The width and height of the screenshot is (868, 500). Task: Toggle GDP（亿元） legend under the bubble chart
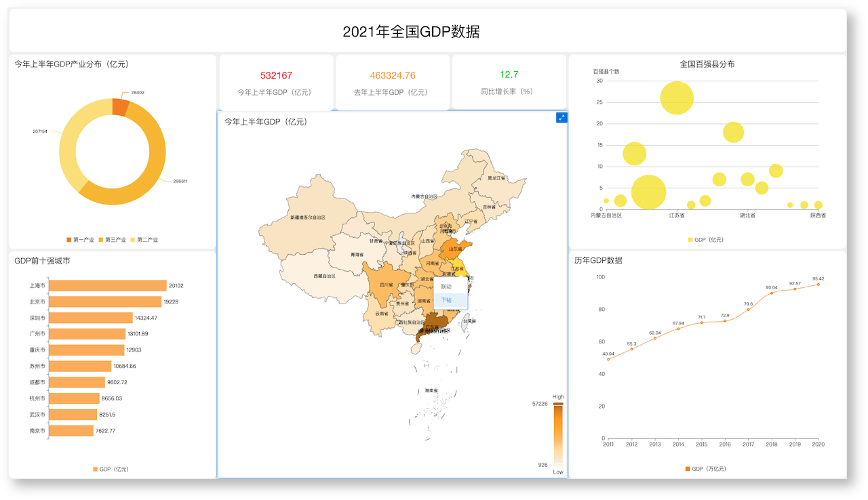click(x=706, y=240)
